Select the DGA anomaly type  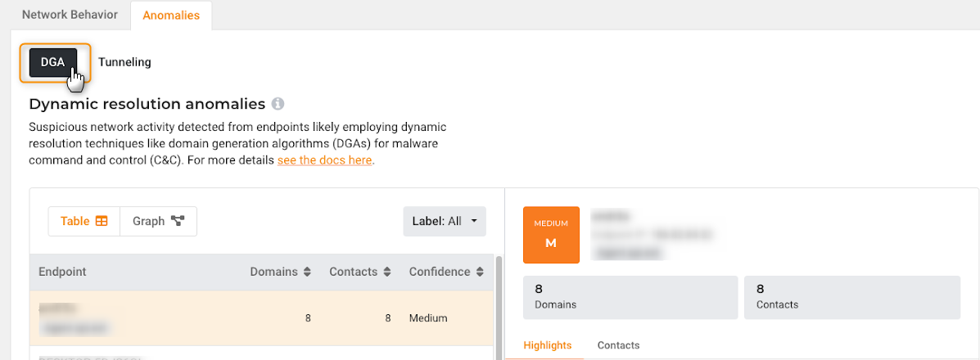pos(53,62)
